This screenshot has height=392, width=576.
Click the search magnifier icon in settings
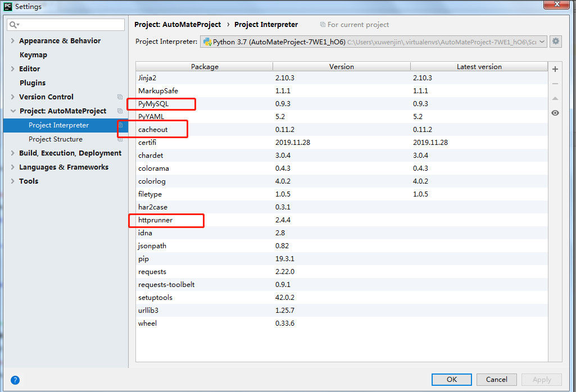tap(14, 25)
